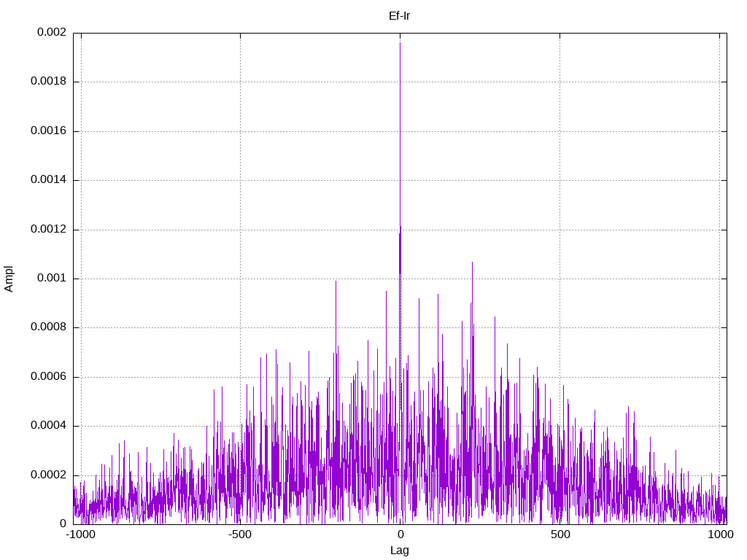Select the 'Lag' x-axis label

click(x=399, y=551)
